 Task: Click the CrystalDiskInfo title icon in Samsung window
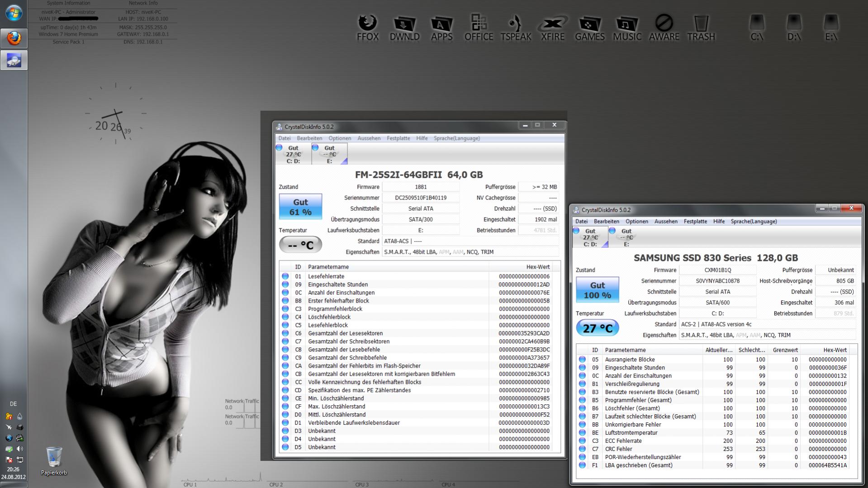(576, 210)
